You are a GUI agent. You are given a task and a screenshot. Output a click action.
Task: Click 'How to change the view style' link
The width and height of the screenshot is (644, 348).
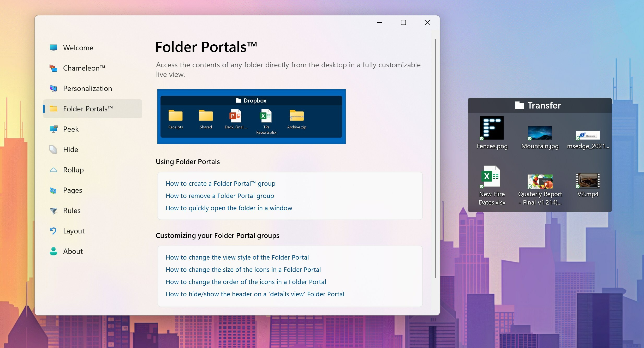coord(237,257)
